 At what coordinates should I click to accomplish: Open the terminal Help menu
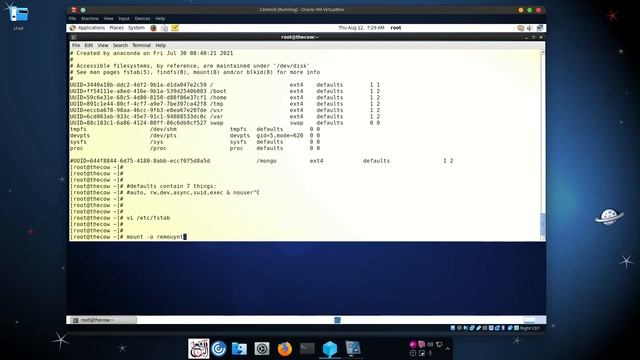[160, 45]
